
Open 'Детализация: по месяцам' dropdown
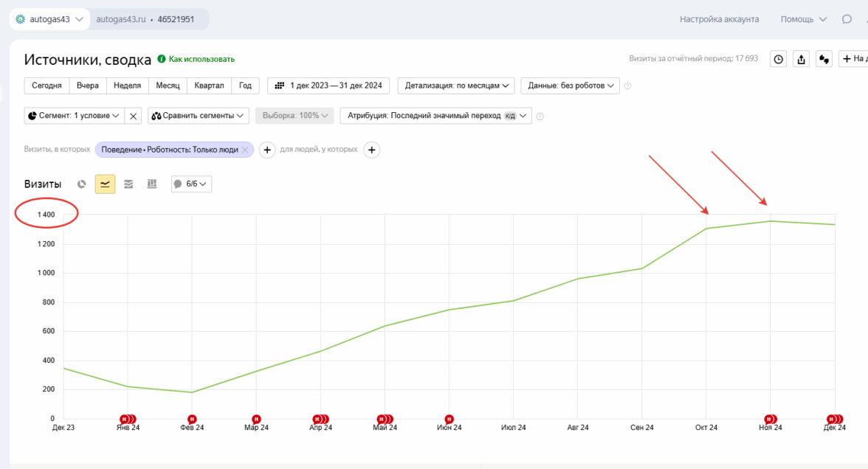coord(456,86)
